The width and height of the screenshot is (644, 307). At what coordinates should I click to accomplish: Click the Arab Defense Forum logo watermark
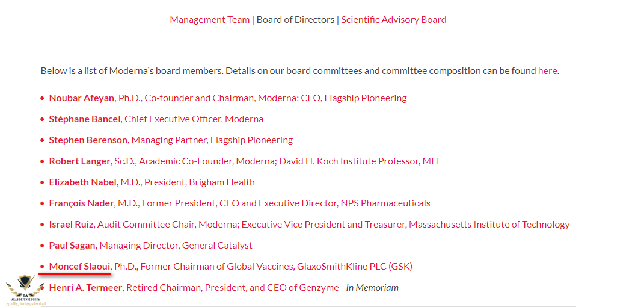(25, 290)
